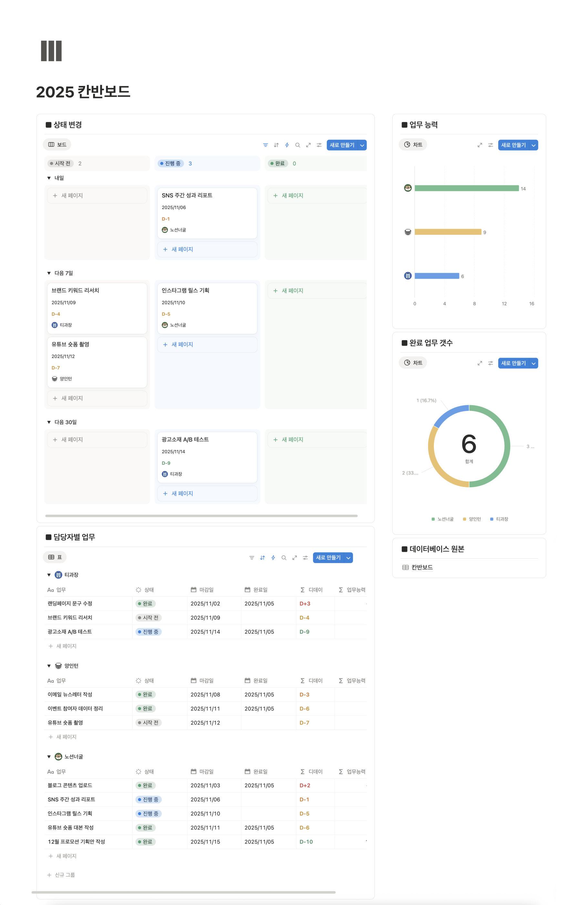588x905 pixels.
Task: Open the 새로 만들기 dropdown arrow in 상태 변경
Action: pyautogui.click(x=362, y=145)
